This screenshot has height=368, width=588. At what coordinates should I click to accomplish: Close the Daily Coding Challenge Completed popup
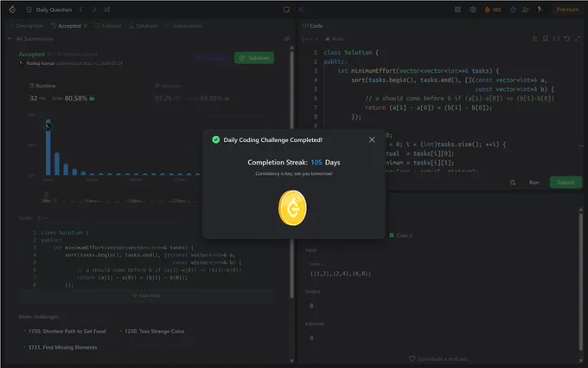(372, 139)
